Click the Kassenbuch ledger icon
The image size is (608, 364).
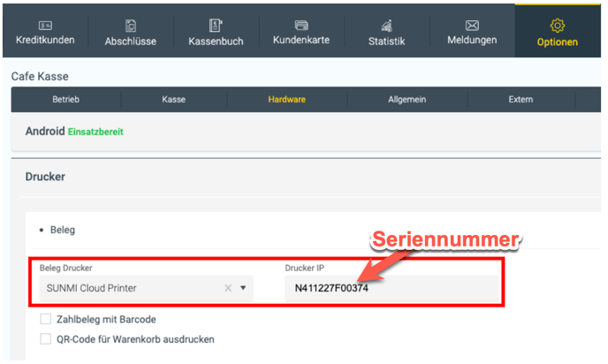[x=216, y=26]
